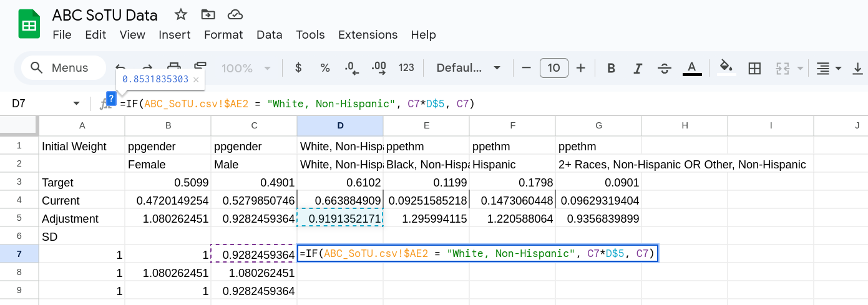Viewport: 868px width, 305px height.
Task: Open the Extensions menu
Action: [x=368, y=35]
